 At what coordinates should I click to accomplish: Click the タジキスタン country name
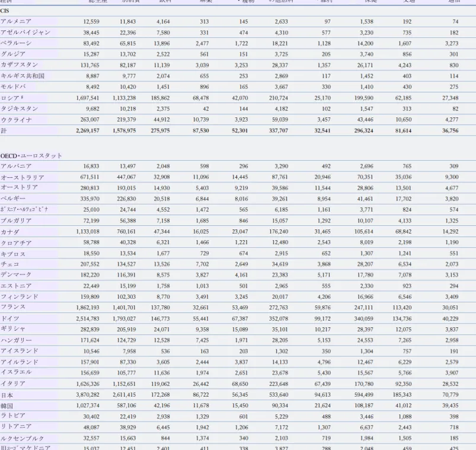(19, 108)
